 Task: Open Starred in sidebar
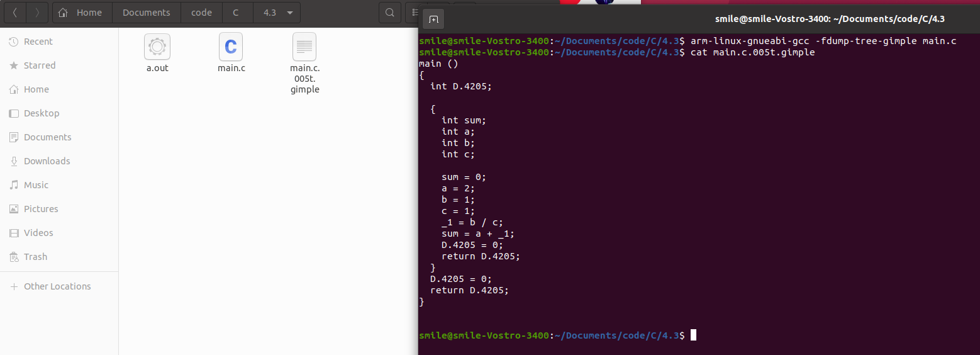[59, 65]
